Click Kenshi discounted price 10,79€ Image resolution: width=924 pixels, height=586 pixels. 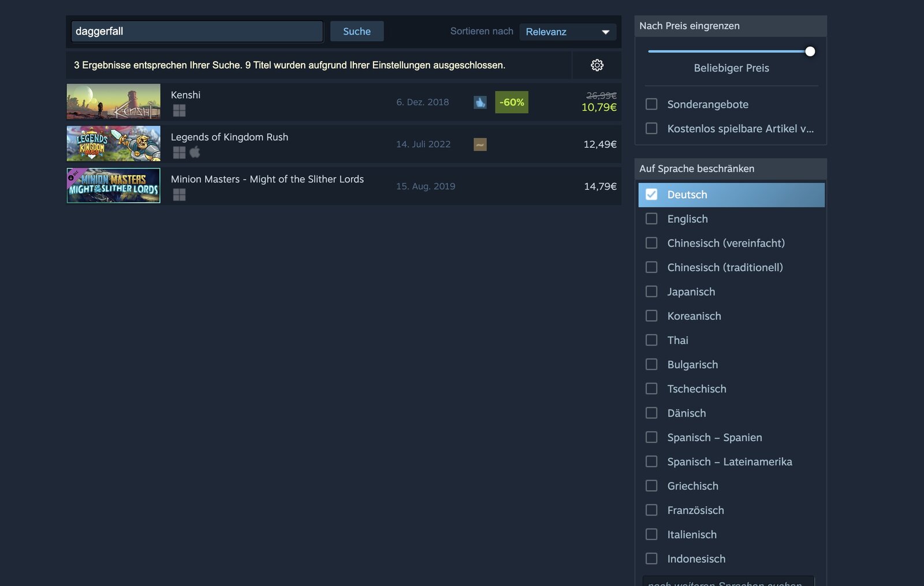pyautogui.click(x=599, y=107)
